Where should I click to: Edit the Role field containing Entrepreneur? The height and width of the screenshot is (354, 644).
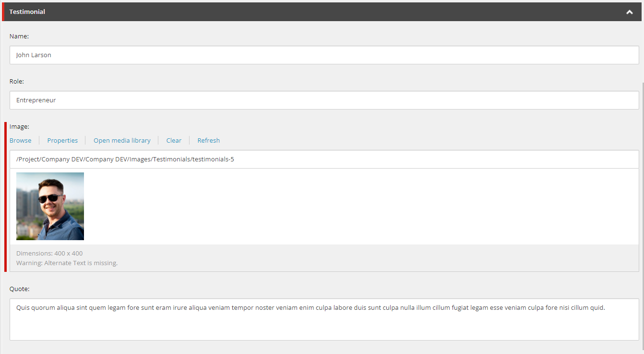[324, 100]
